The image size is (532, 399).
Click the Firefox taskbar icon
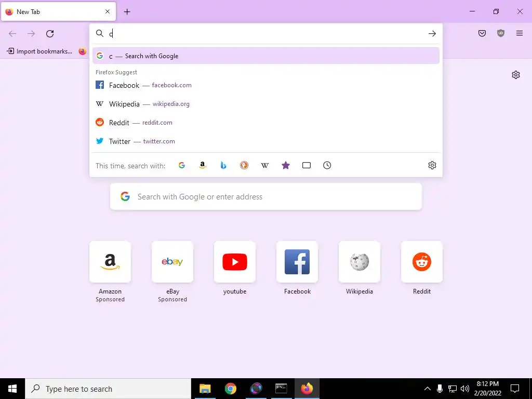pyautogui.click(x=307, y=389)
